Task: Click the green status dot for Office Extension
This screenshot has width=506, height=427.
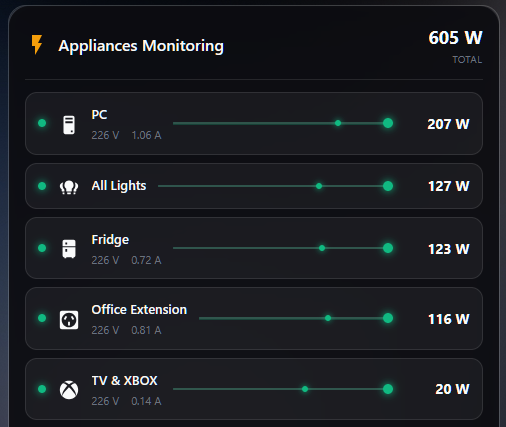Action: pyautogui.click(x=42, y=318)
